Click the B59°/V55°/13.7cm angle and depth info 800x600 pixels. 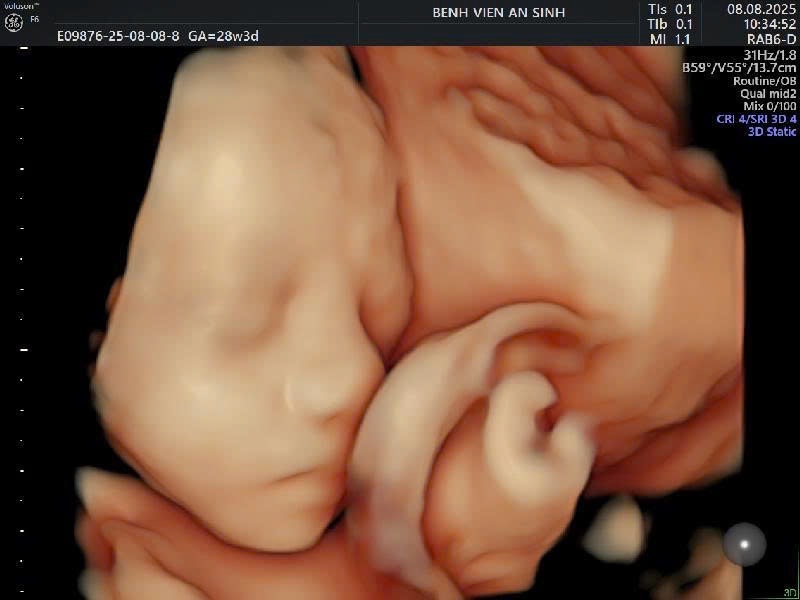pos(739,68)
